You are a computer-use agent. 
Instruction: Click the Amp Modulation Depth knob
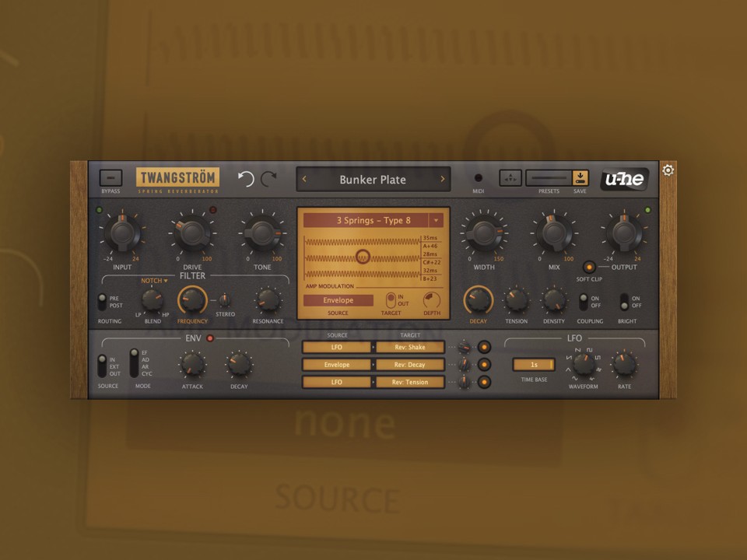point(432,300)
